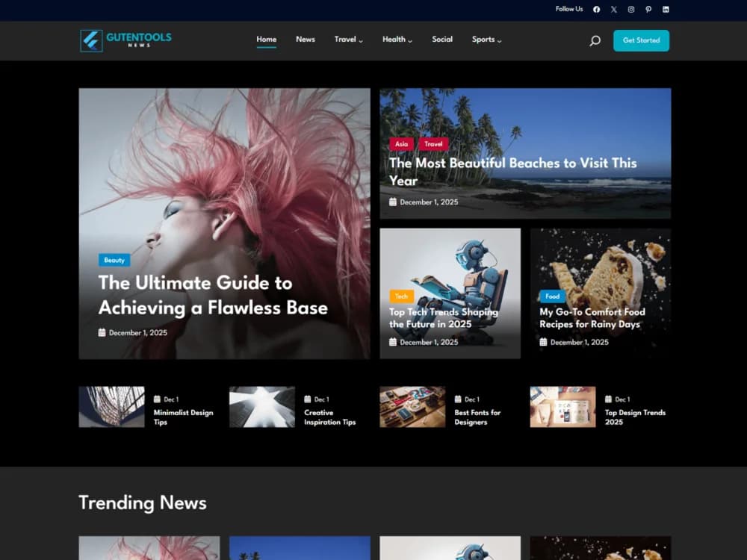This screenshot has width=747, height=560.
Task: Click the search magnifier icon in the navbar
Action: tap(595, 40)
